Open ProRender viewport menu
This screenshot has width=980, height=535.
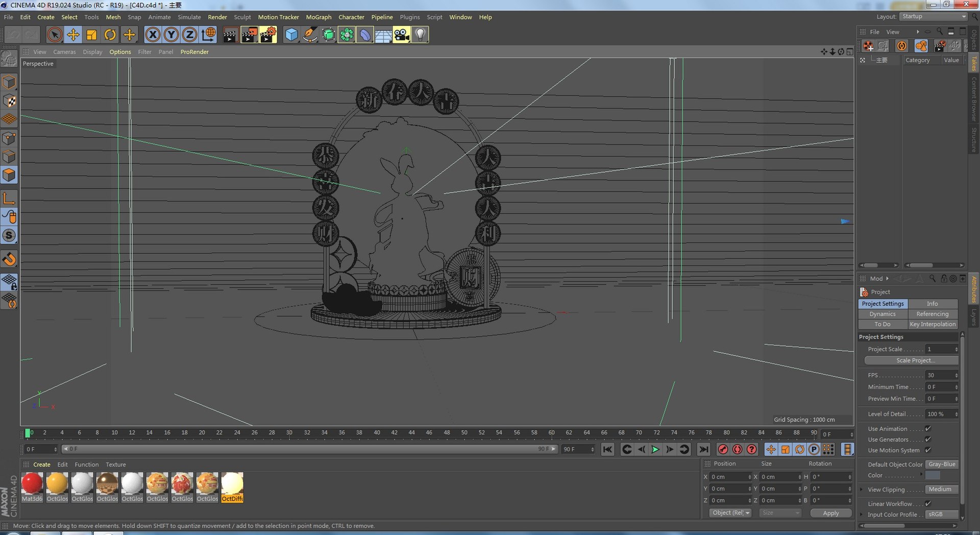click(194, 52)
